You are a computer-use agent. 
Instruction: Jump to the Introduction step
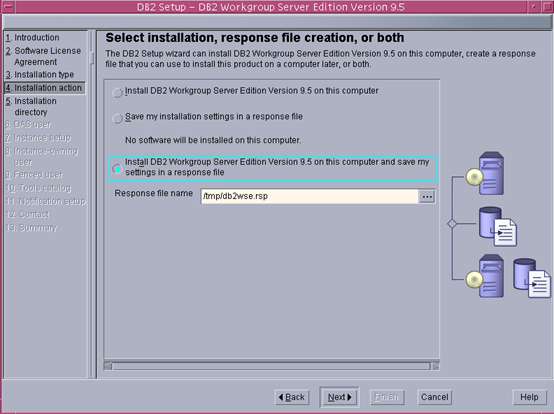[33, 37]
